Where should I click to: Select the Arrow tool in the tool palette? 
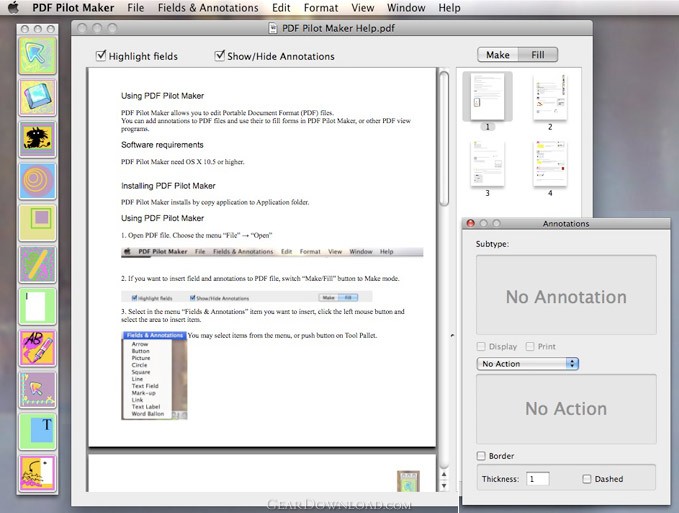pos(38,55)
